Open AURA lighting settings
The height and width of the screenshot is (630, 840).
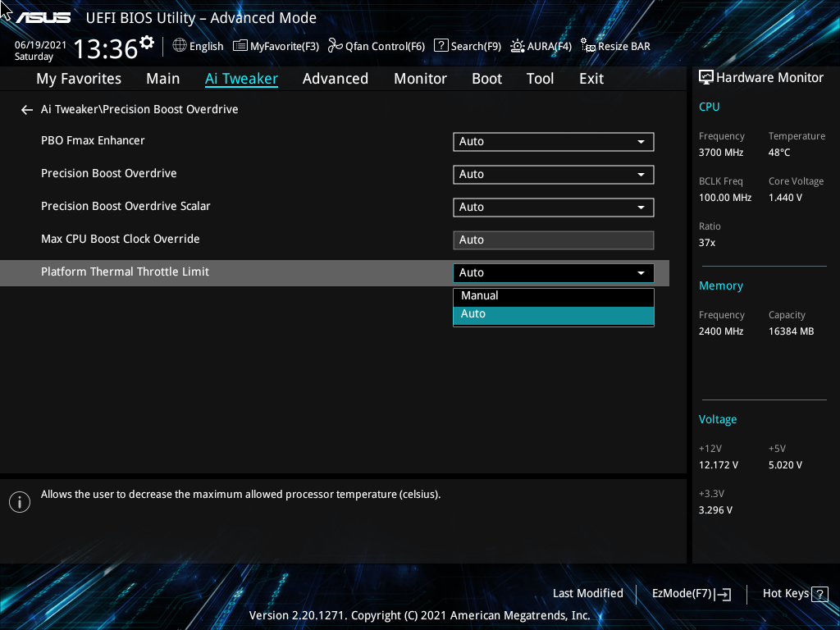(x=541, y=46)
